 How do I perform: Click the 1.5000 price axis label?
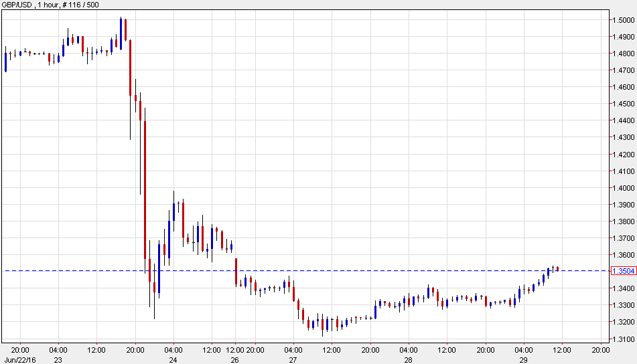pyautogui.click(x=624, y=20)
